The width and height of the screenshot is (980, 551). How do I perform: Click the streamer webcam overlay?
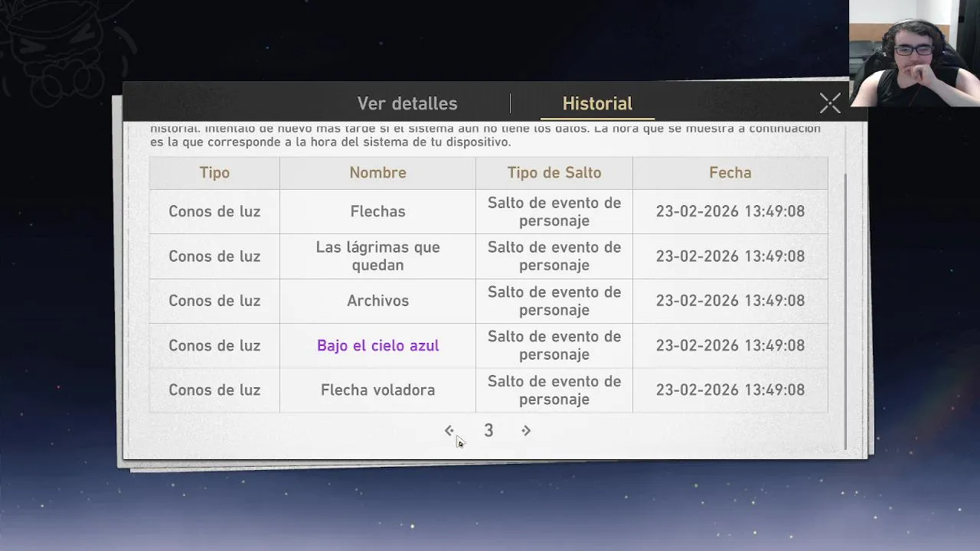[x=914, y=53]
